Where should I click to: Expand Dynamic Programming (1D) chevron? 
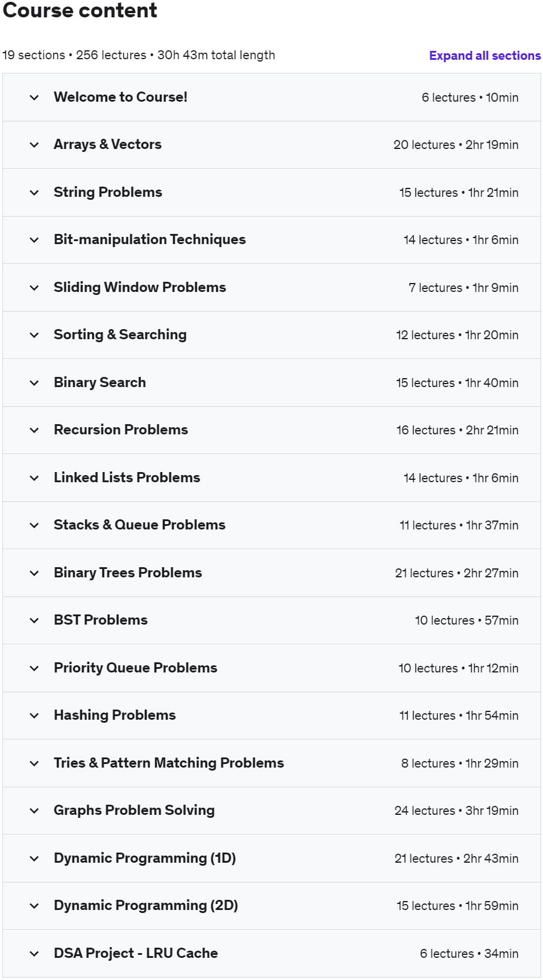pyautogui.click(x=35, y=859)
